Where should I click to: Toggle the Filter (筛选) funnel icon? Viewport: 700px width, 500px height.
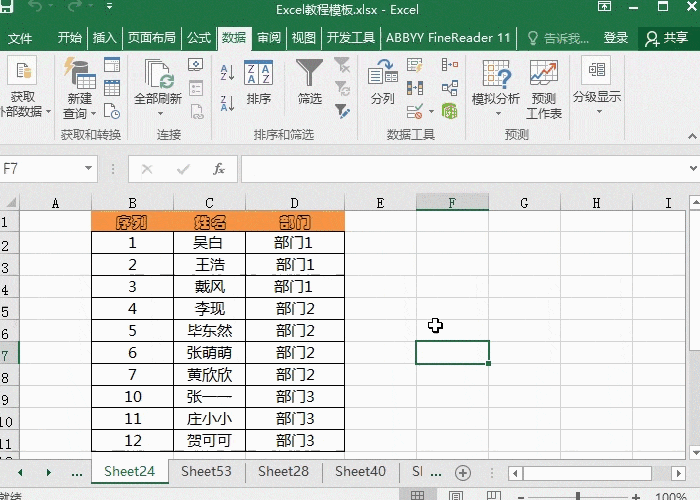(309, 73)
